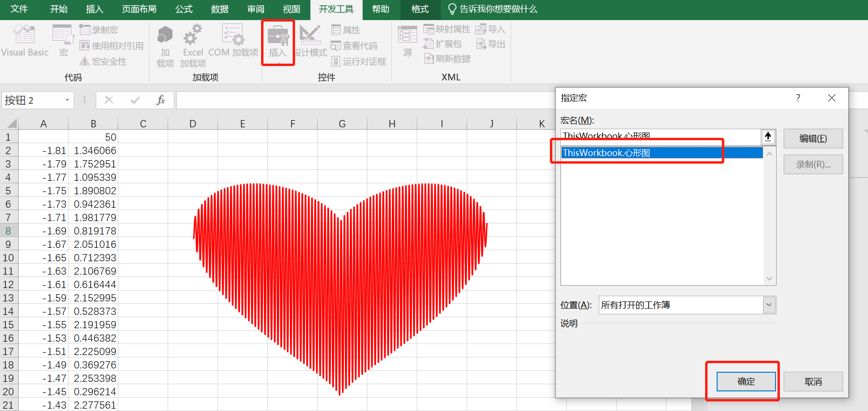
Task: Click Cancel (取消) in Assign Macro dialog
Action: [813, 381]
